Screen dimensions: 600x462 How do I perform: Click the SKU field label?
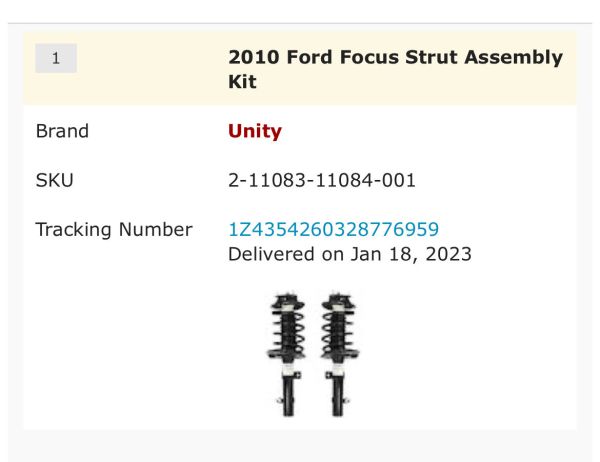click(x=55, y=181)
